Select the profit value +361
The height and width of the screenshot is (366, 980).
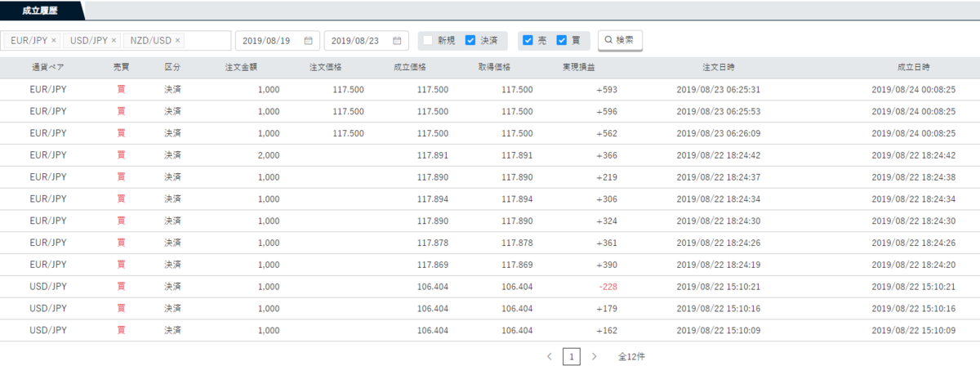[607, 243]
